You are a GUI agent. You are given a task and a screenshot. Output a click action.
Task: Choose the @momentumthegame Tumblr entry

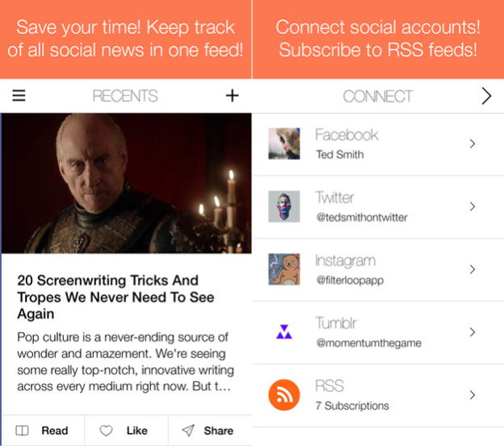[x=378, y=333]
